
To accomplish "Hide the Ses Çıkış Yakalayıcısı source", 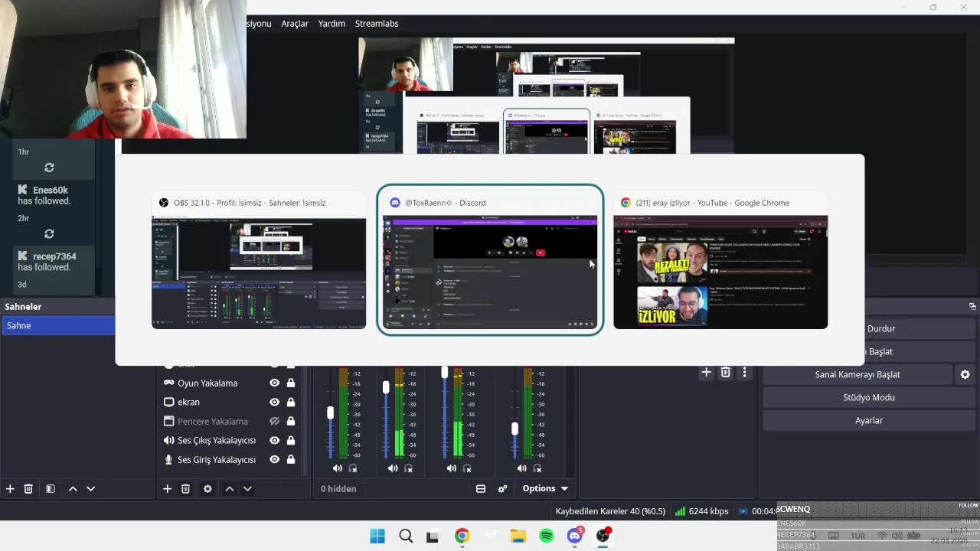I will [x=274, y=440].
